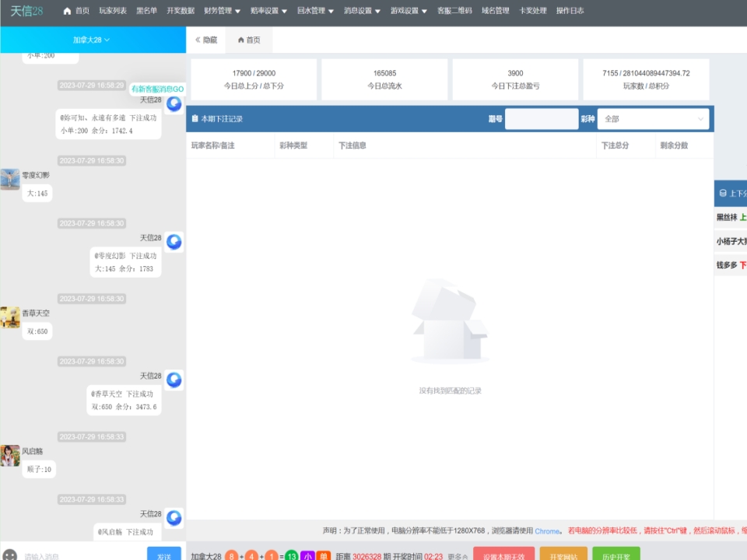Click the 165085 今日总流水 card
This screenshot has height=560, width=747.
pos(384,79)
